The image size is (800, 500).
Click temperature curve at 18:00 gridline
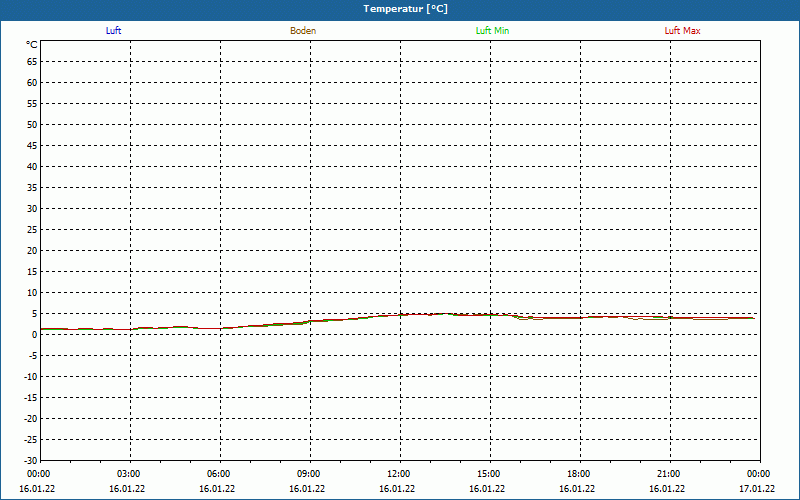(581, 318)
